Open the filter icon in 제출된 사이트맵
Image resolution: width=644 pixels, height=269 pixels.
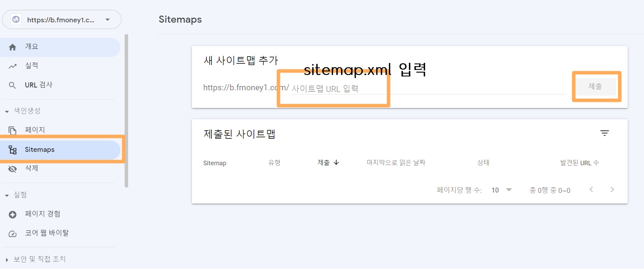coord(605,133)
